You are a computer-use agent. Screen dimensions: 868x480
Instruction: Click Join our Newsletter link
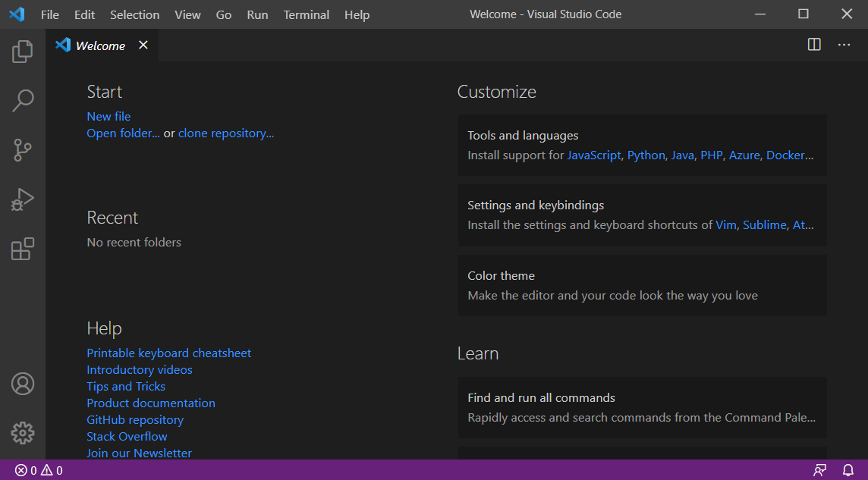pyautogui.click(x=139, y=453)
